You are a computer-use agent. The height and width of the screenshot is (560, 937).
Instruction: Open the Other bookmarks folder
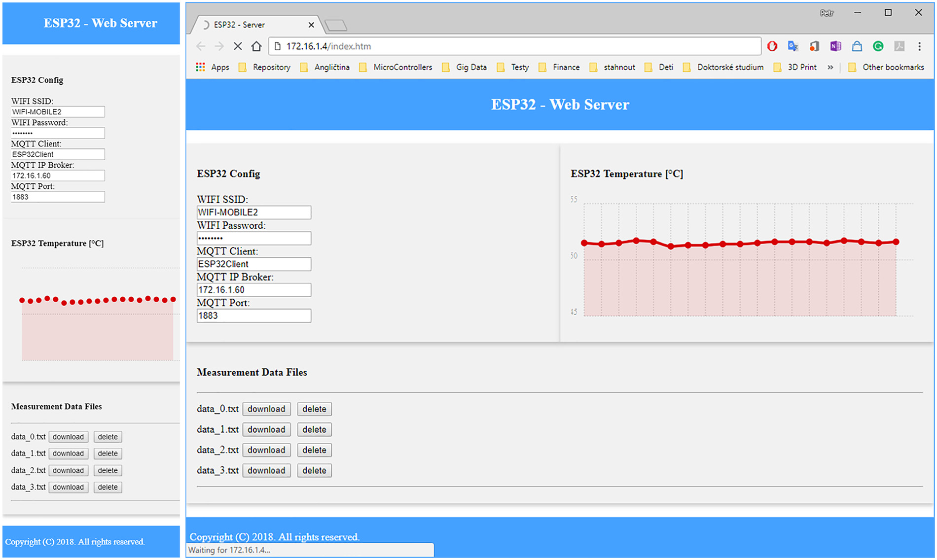pyautogui.click(x=886, y=67)
